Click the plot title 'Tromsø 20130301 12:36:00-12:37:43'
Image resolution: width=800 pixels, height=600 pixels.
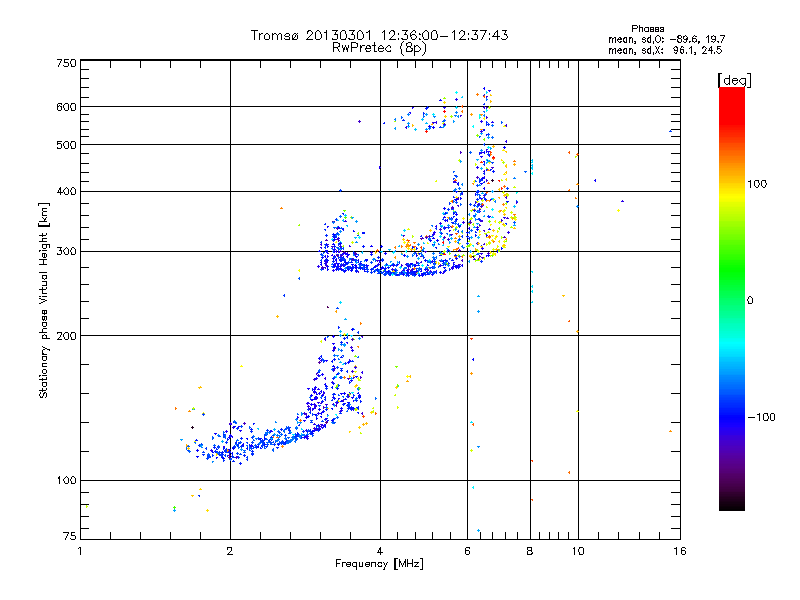point(379,35)
